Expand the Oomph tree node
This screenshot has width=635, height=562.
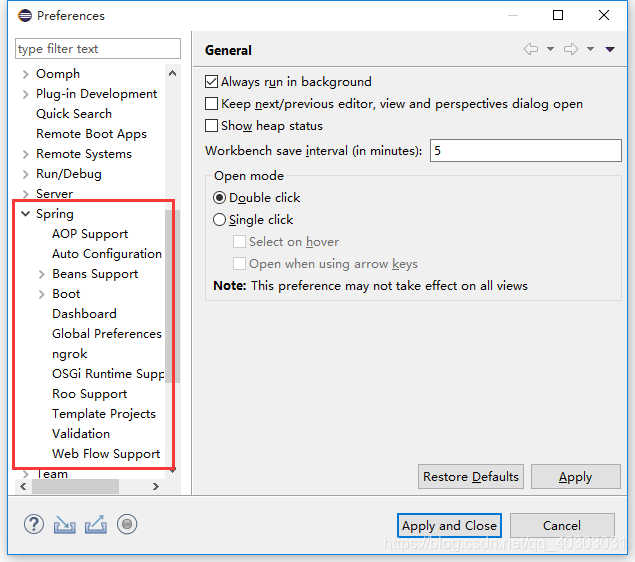point(26,74)
